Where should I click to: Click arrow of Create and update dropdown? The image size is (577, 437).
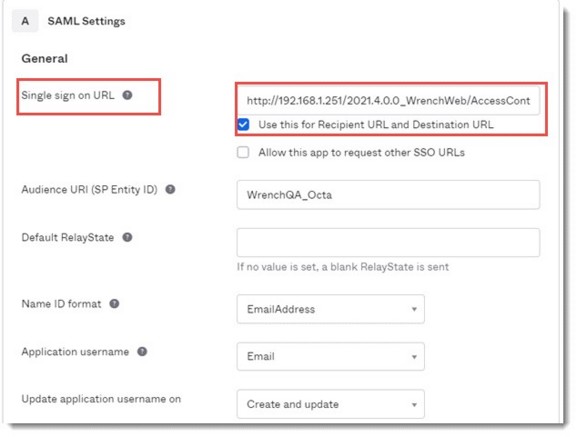(414, 405)
